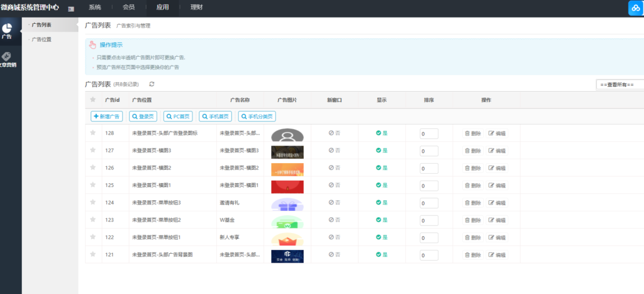
Task: Click the sort order field for ad 128
Action: point(429,133)
